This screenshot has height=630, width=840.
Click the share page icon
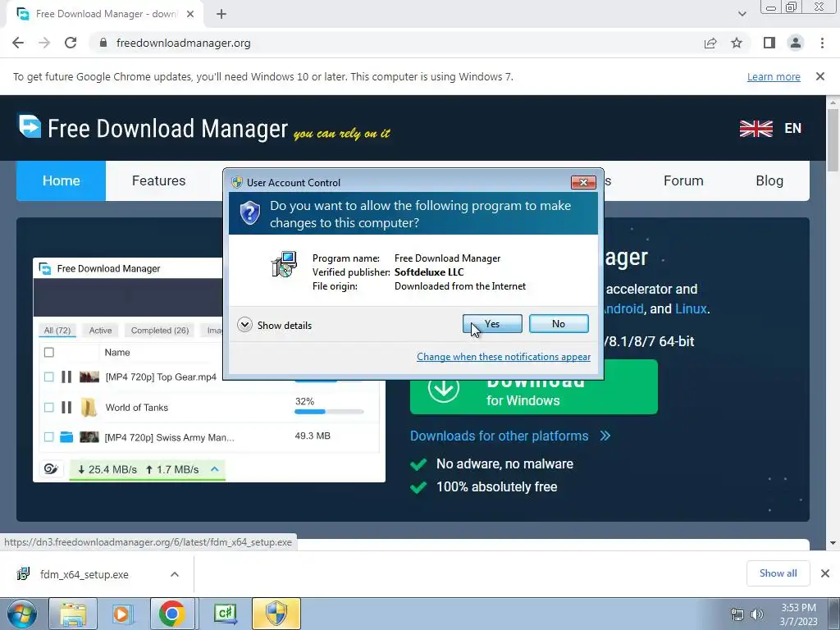[710, 43]
